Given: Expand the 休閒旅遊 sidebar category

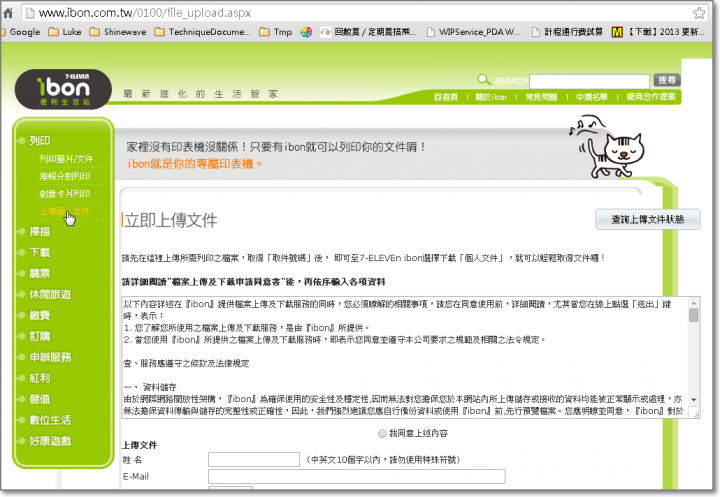Looking at the screenshot, I should [50, 294].
